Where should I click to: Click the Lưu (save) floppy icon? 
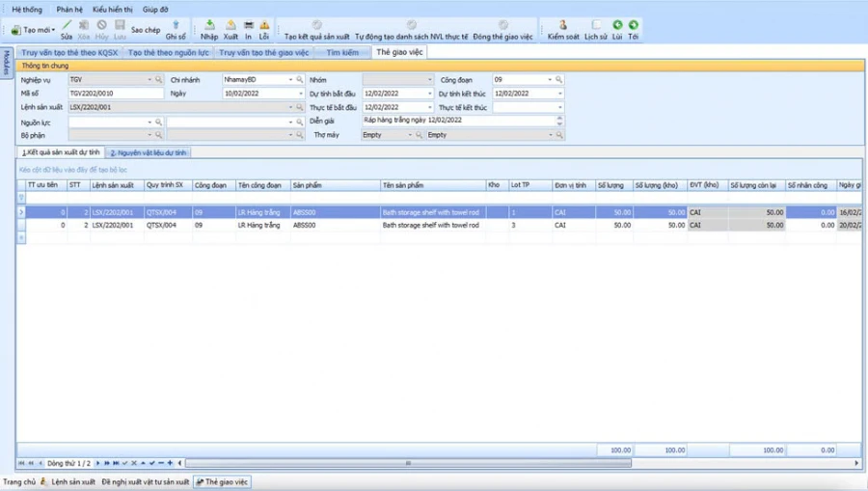coord(120,25)
